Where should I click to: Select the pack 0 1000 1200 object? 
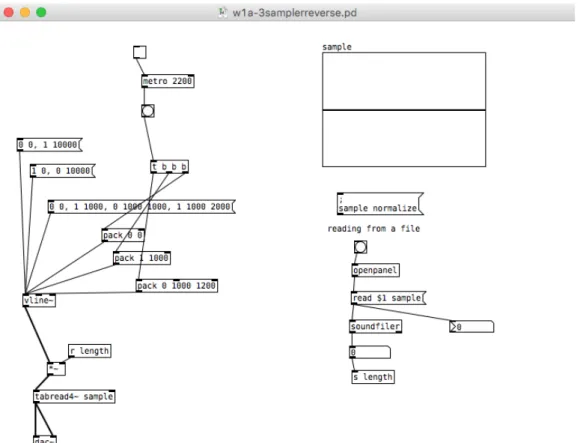click(x=177, y=285)
